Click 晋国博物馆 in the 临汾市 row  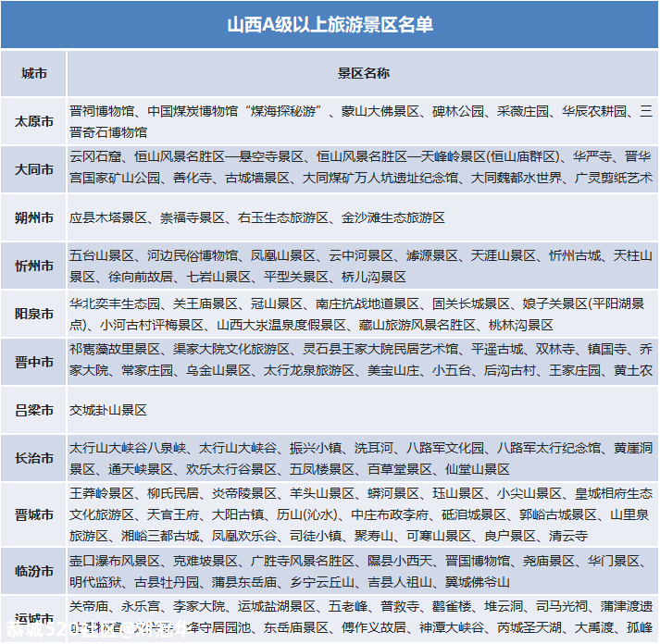pyautogui.click(x=478, y=561)
